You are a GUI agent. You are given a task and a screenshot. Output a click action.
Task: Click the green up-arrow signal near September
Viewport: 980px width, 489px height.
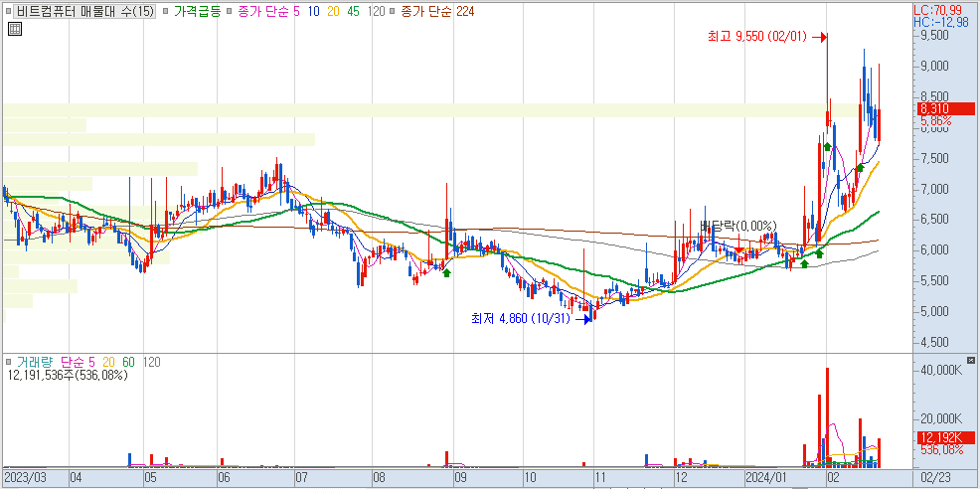[447, 272]
